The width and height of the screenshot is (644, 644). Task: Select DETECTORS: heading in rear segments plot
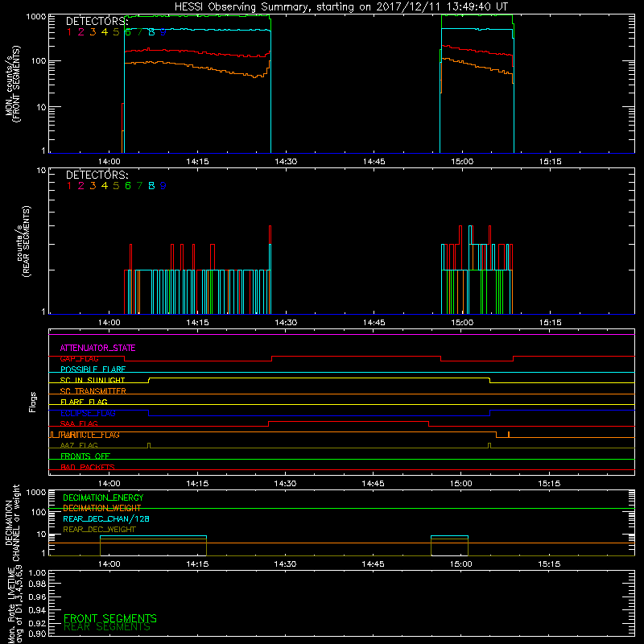(x=97, y=175)
